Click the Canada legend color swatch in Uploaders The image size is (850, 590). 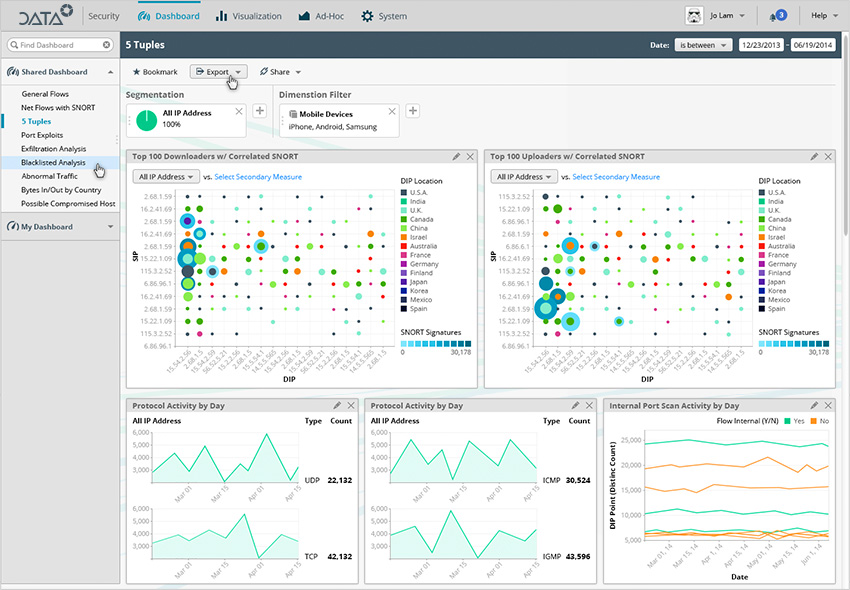tap(762, 220)
